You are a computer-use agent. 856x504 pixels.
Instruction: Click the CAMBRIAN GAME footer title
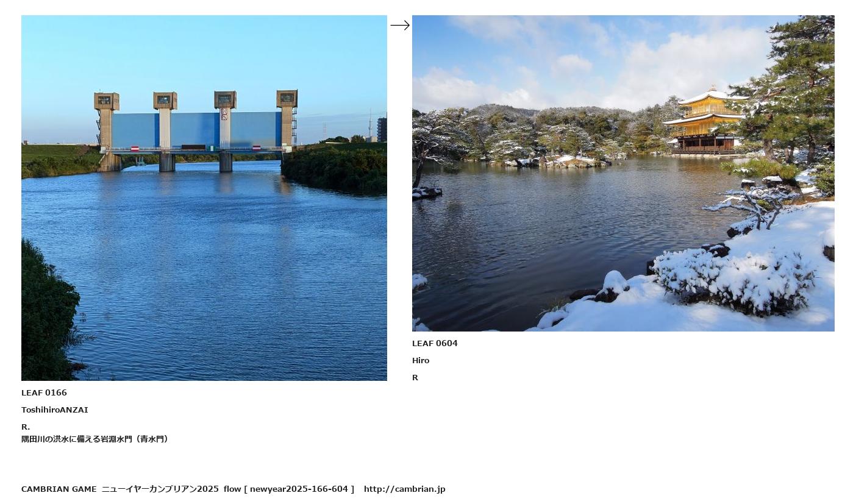(59, 489)
